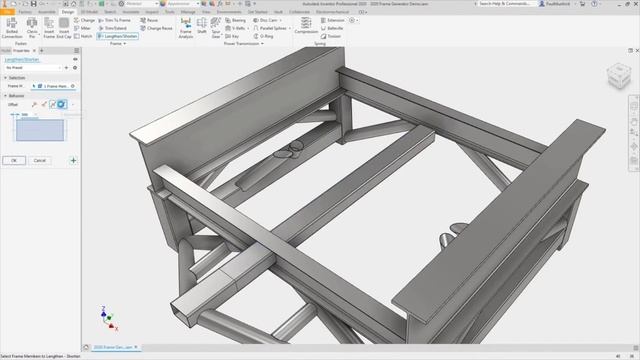Open the Properties panel hamburger menu
The height and width of the screenshot is (360, 640).
(x=76, y=51)
